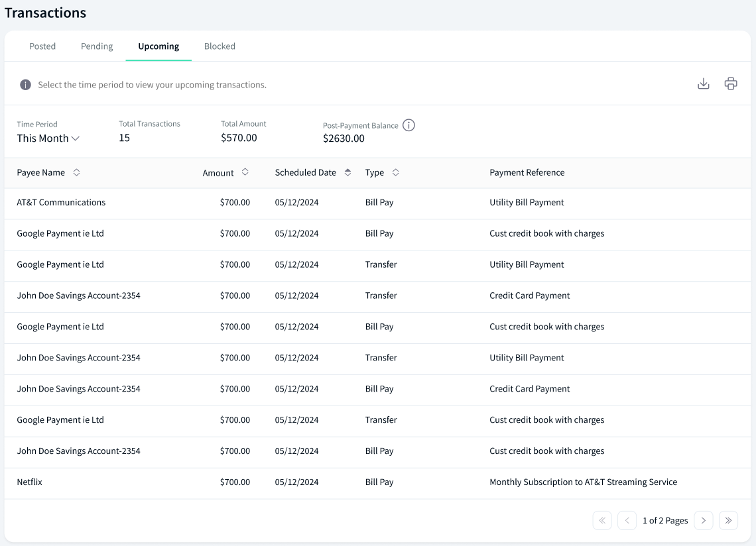The width and height of the screenshot is (756, 546).
Task: Go to first page with double-left arrows
Action: [602, 520]
